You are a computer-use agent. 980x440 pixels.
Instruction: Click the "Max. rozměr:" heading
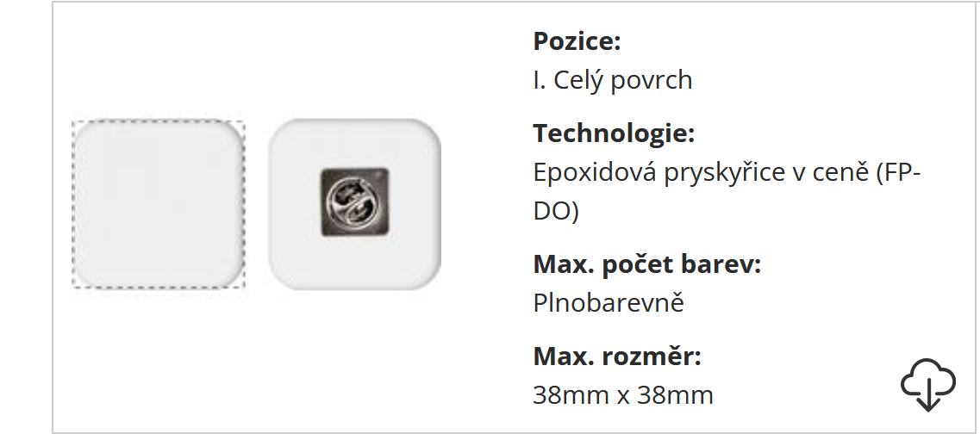pyautogui.click(x=617, y=356)
